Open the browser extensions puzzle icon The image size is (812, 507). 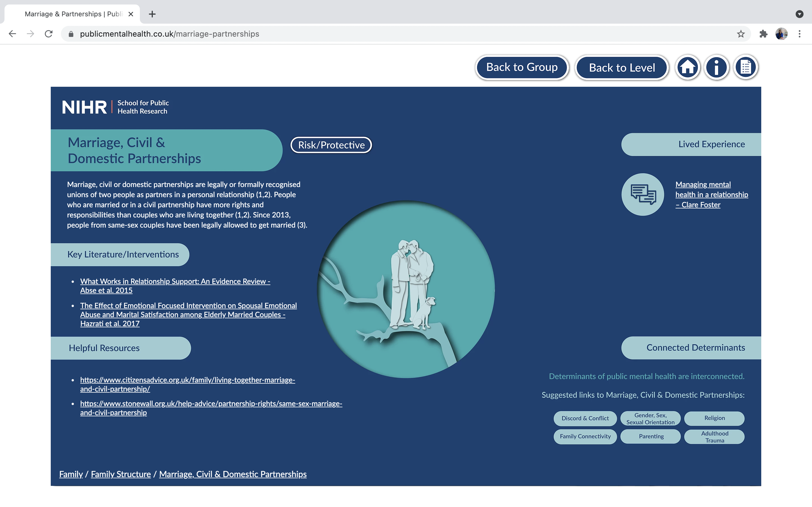tap(763, 34)
